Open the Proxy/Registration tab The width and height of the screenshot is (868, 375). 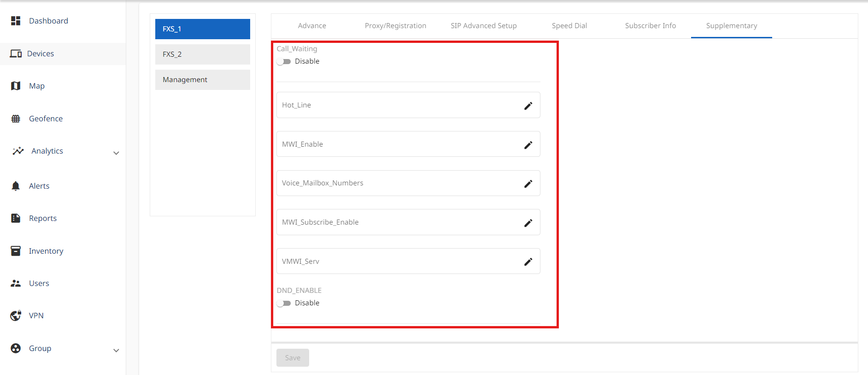[395, 26]
